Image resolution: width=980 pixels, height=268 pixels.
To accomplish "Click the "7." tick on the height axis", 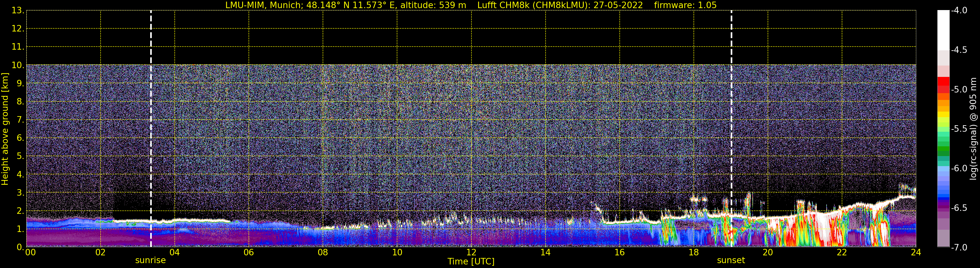I will tap(20, 120).
